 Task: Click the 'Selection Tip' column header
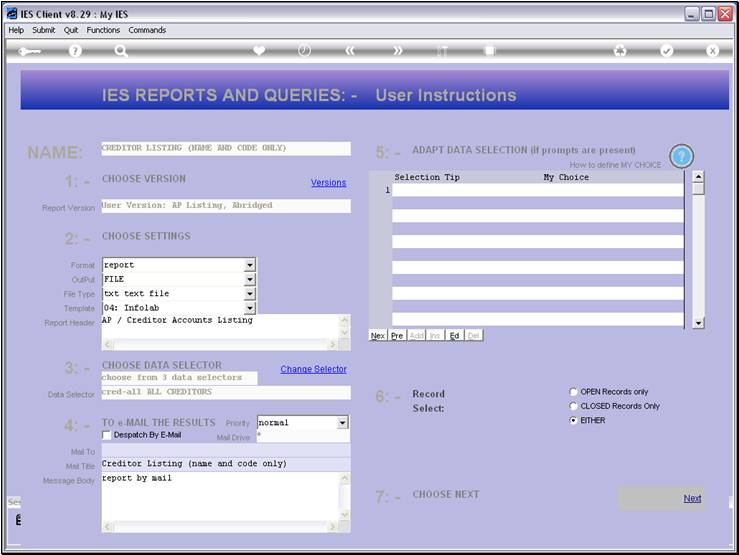[427, 177]
